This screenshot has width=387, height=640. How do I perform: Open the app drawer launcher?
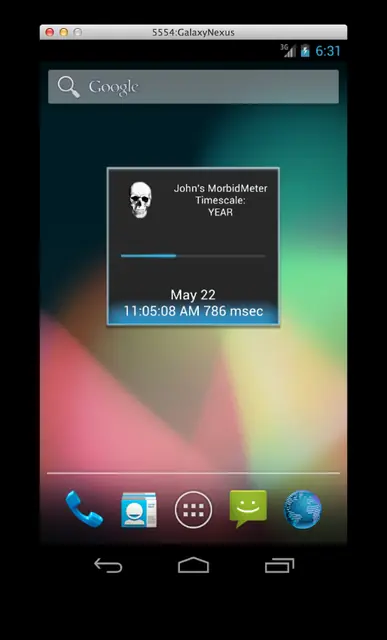(194, 509)
